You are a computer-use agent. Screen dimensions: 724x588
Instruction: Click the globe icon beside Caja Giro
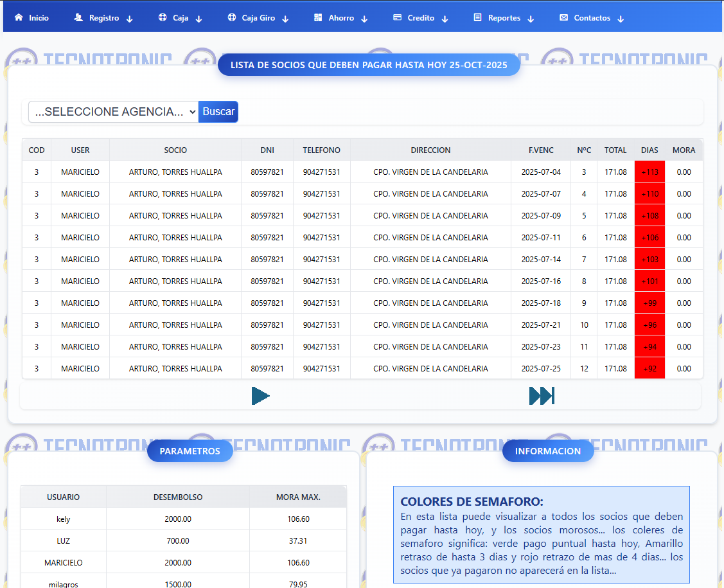231,18
